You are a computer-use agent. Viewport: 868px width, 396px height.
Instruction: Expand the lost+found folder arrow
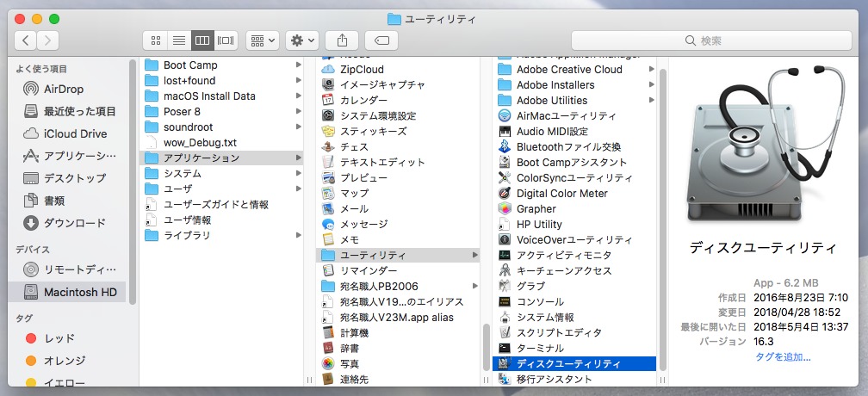298,80
